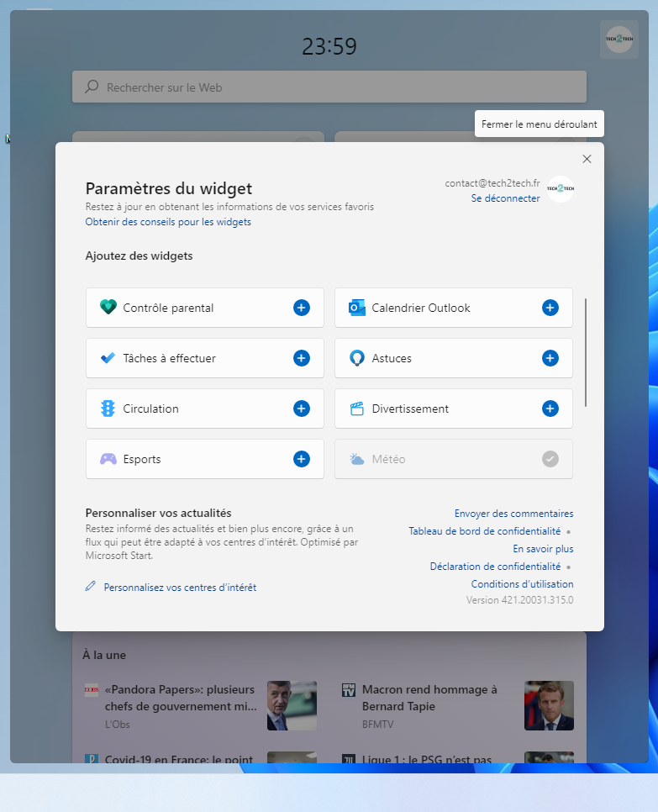Image resolution: width=658 pixels, height=812 pixels.
Task: Open Déclaration de confidentialité
Action: (x=495, y=566)
